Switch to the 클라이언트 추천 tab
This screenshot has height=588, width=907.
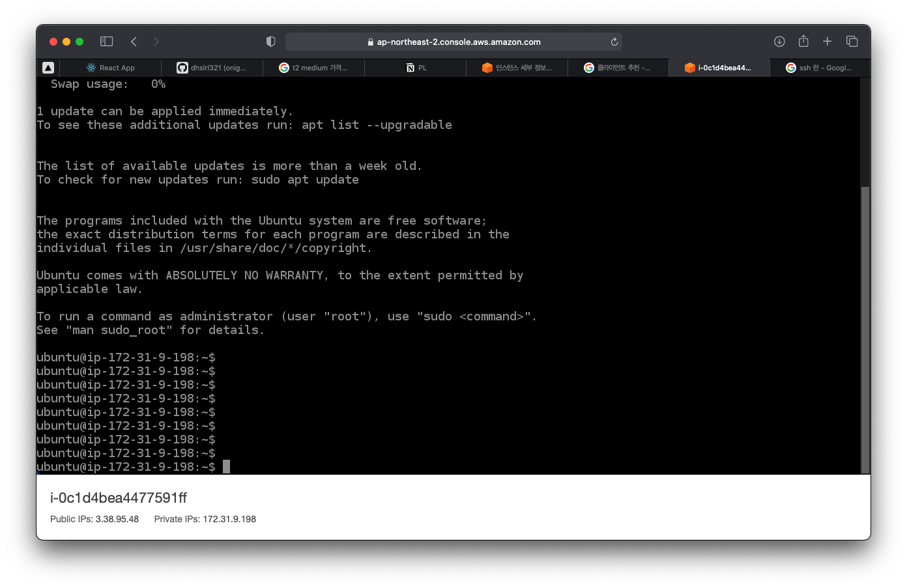coord(618,68)
